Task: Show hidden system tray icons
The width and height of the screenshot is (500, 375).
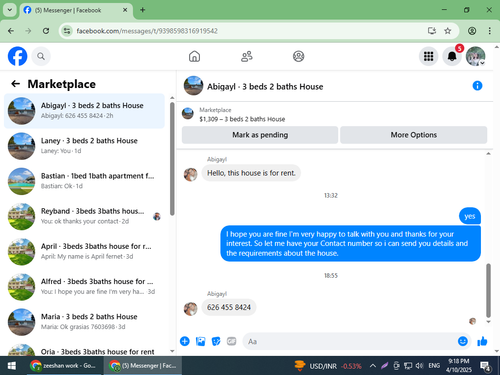Action: [x=373, y=366]
